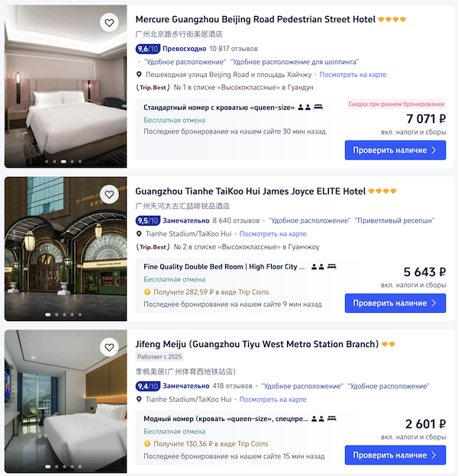Viewport: 458px width, 476px height.
Task: Open map link for Mercure Guangzhou hotel
Action: (x=353, y=75)
